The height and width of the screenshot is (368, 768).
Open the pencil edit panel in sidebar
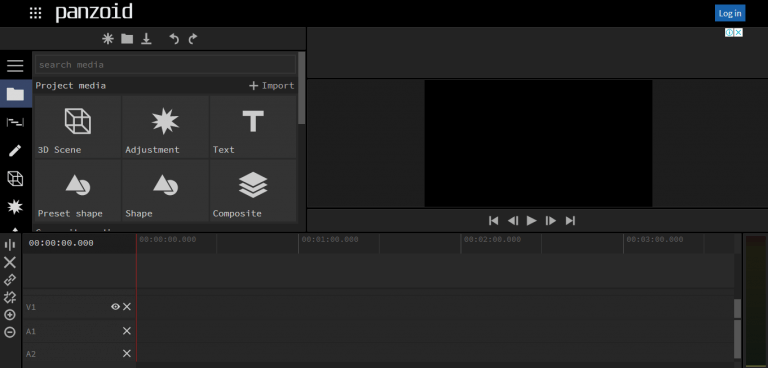tap(15, 150)
